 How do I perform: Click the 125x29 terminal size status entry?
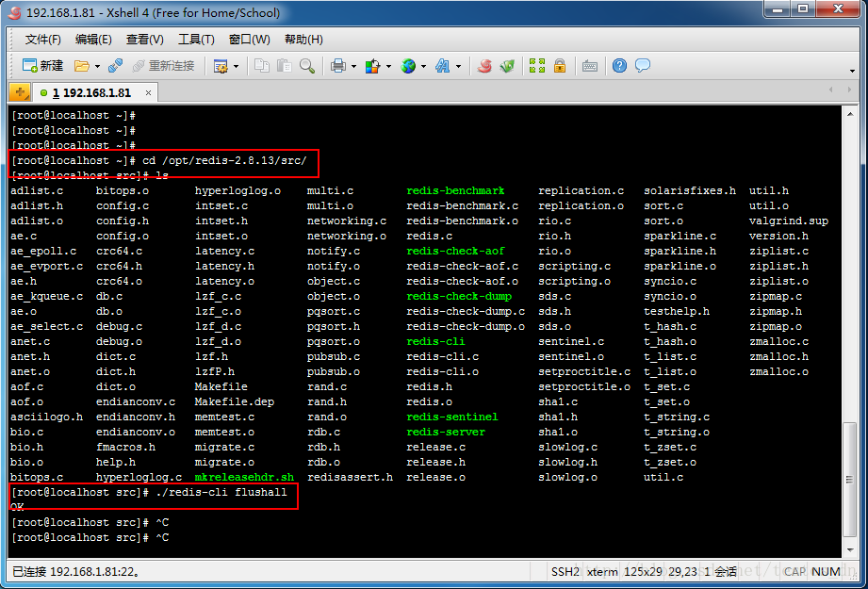click(645, 571)
